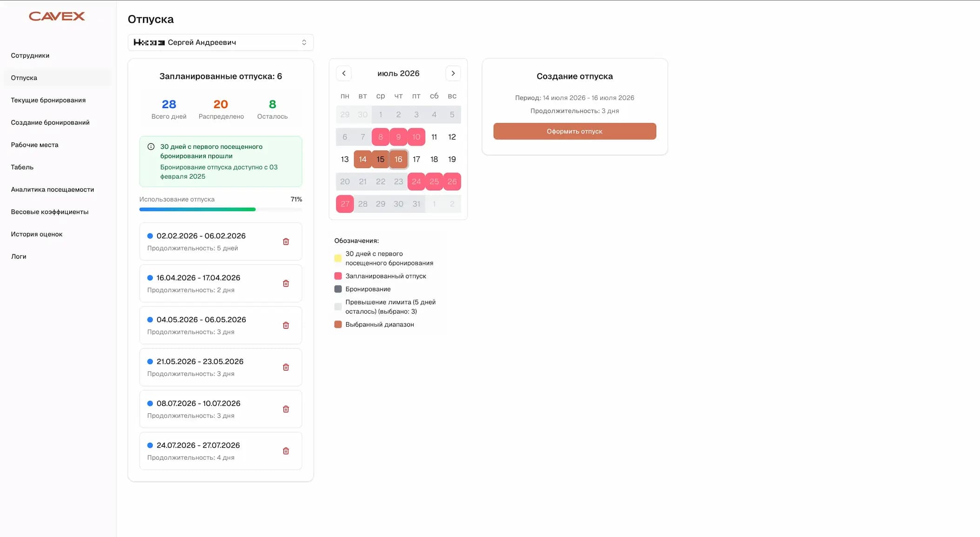Go to the previous month in the calendar
980x537 pixels.
tap(344, 73)
